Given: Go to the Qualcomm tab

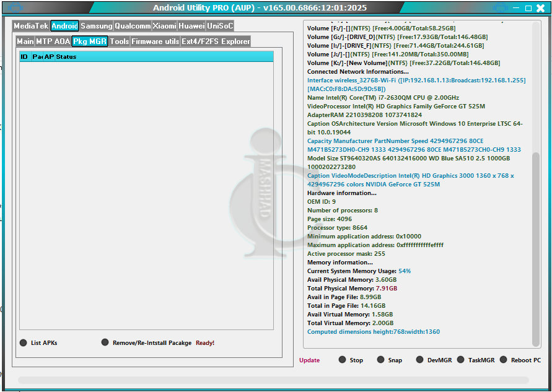Looking at the screenshot, I should tap(133, 26).
